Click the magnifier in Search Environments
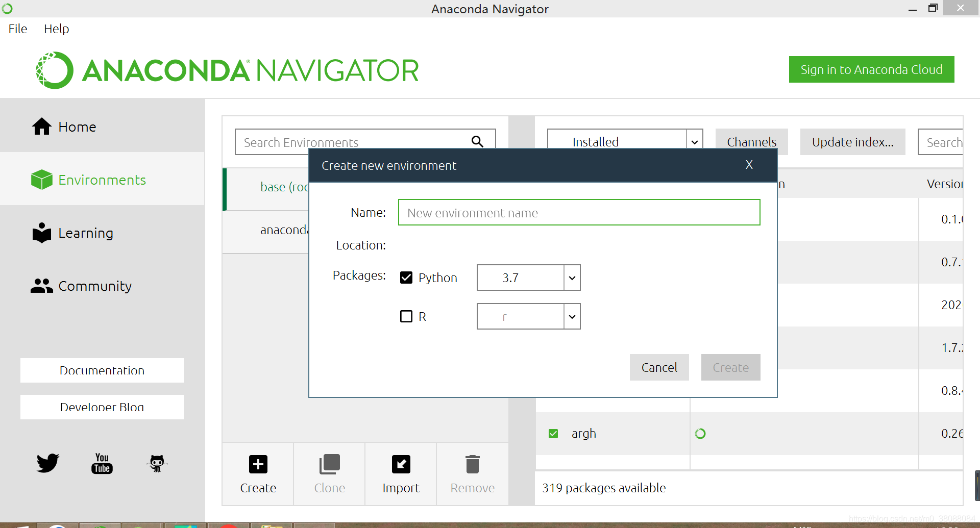This screenshot has height=528, width=980. coord(477,141)
